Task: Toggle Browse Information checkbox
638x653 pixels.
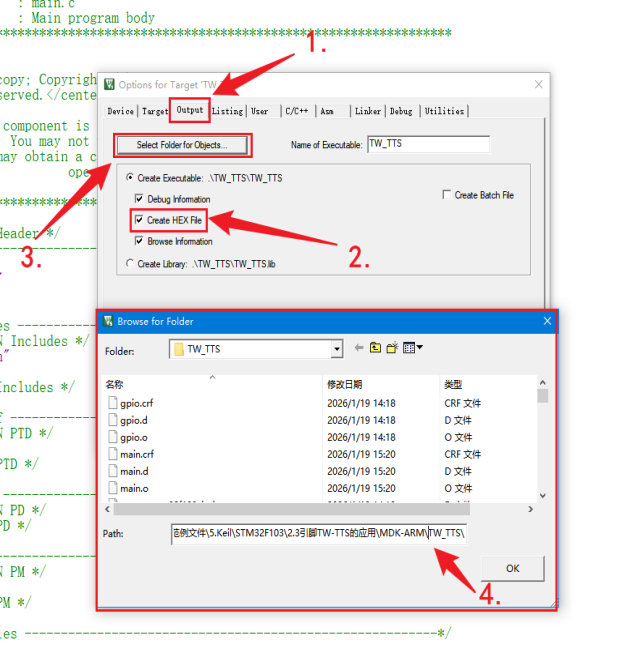Action: tap(139, 241)
